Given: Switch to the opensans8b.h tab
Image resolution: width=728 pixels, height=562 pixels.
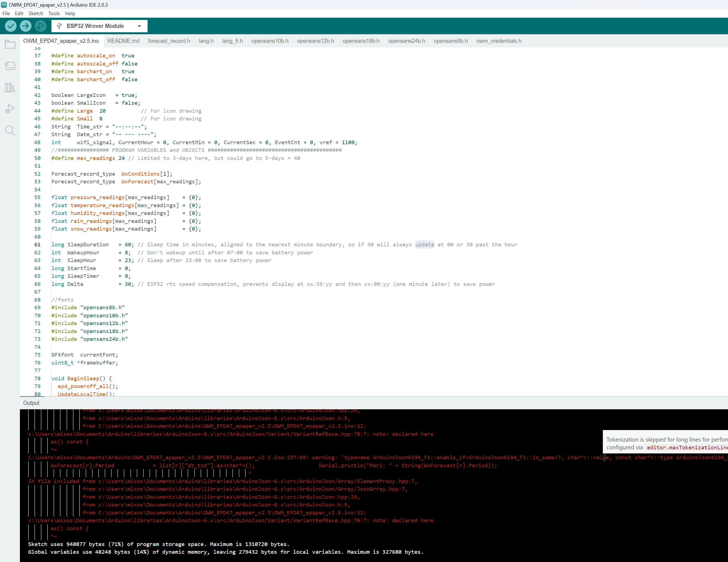Looking at the screenshot, I should 451,41.
